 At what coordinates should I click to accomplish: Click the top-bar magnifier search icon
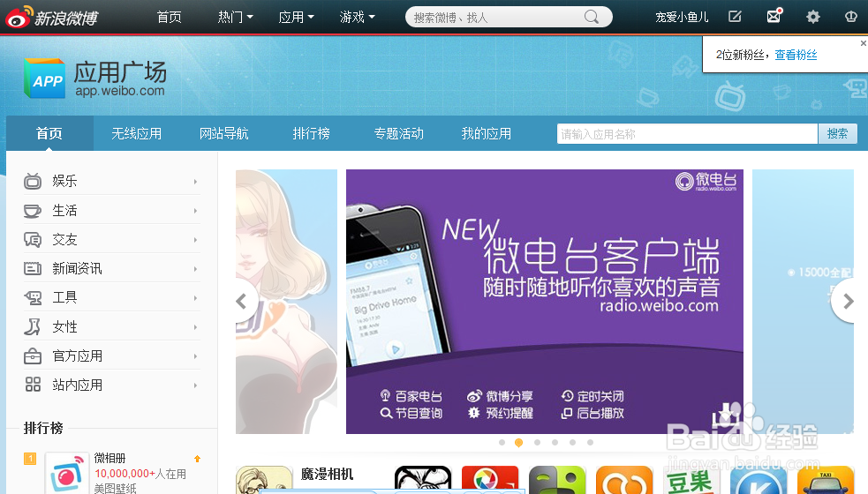click(x=592, y=17)
